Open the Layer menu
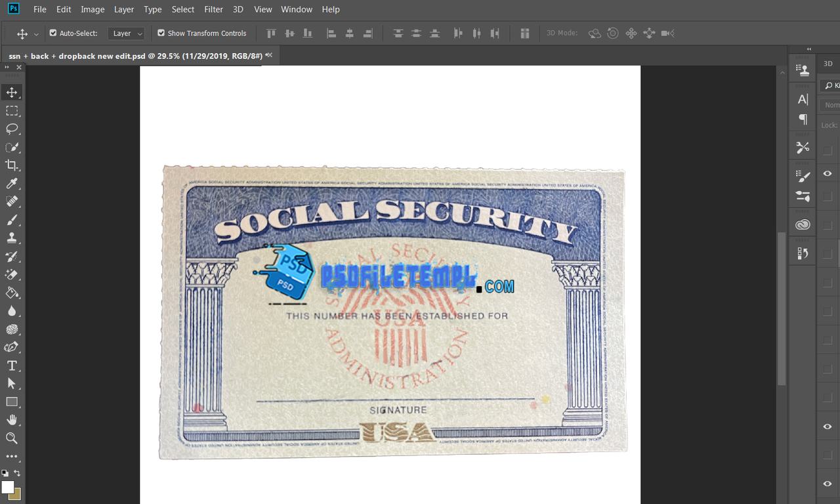The image size is (840, 504). [x=124, y=9]
